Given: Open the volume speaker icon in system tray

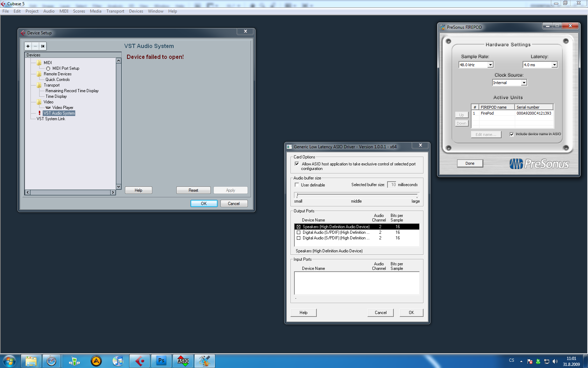Looking at the screenshot, I should [x=555, y=361].
